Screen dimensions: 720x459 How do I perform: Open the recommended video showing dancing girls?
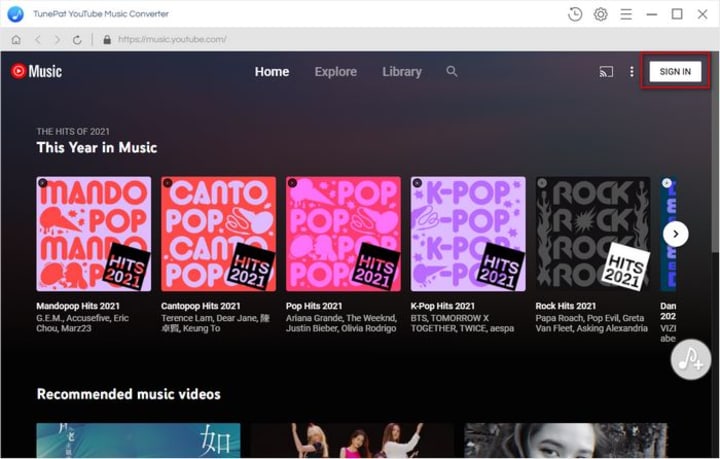pos(352,441)
